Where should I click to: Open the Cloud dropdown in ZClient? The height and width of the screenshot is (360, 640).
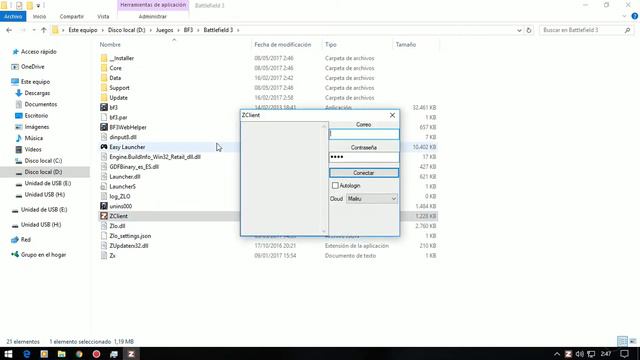coord(372,199)
